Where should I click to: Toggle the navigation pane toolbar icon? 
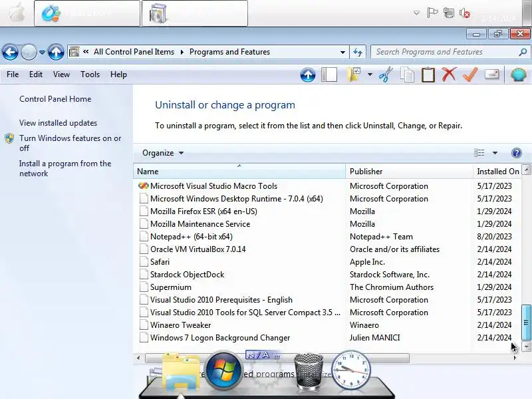(x=329, y=74)
